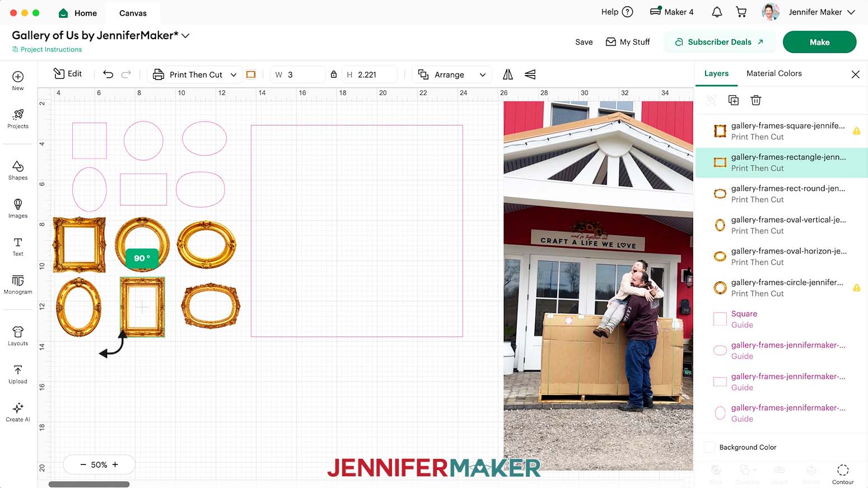Image resolution: width=868 pixels, height=488 pixels.
Task: Zoom in with plus button
Action: click(x=115, y=464)
